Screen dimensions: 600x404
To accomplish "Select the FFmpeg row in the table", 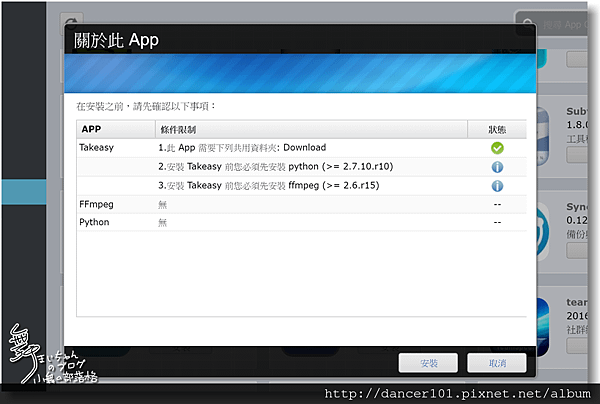I will tap(302, 204).
